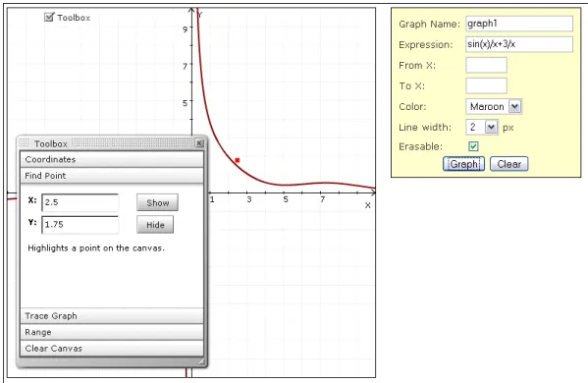Viewport: 588px width, 383px height.
Task: Click the Hide button in Find Point
Action: [155, 225]
